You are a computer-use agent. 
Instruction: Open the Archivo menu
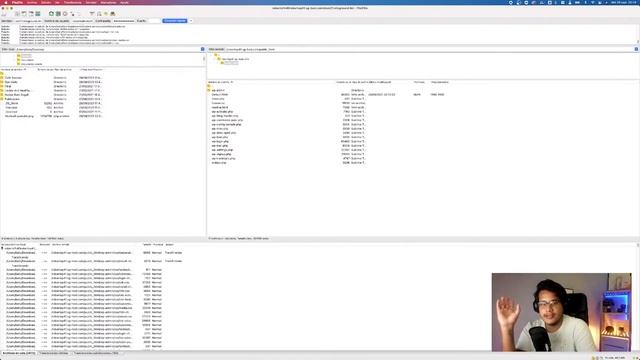pyautogui.click(x=32, y=2)
